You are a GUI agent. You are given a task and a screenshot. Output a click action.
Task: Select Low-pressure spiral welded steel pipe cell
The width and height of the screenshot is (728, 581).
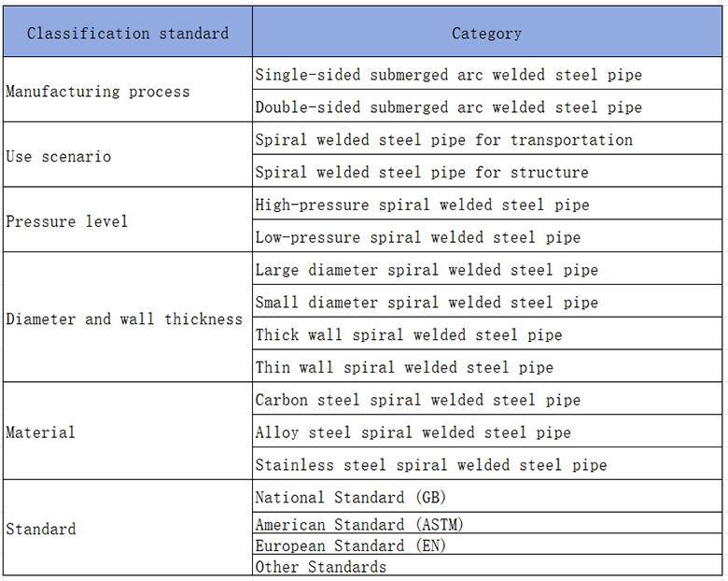487,236
